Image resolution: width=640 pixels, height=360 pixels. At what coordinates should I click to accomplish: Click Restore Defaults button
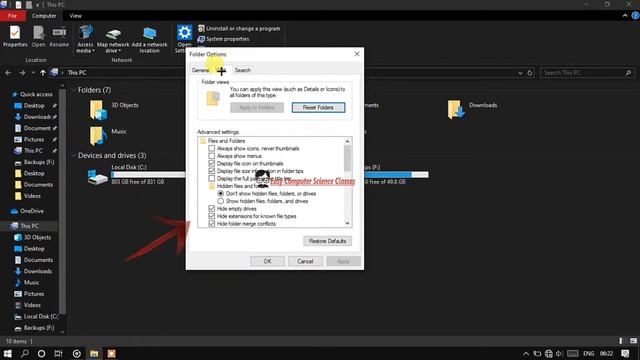click(x=327, y=241)
